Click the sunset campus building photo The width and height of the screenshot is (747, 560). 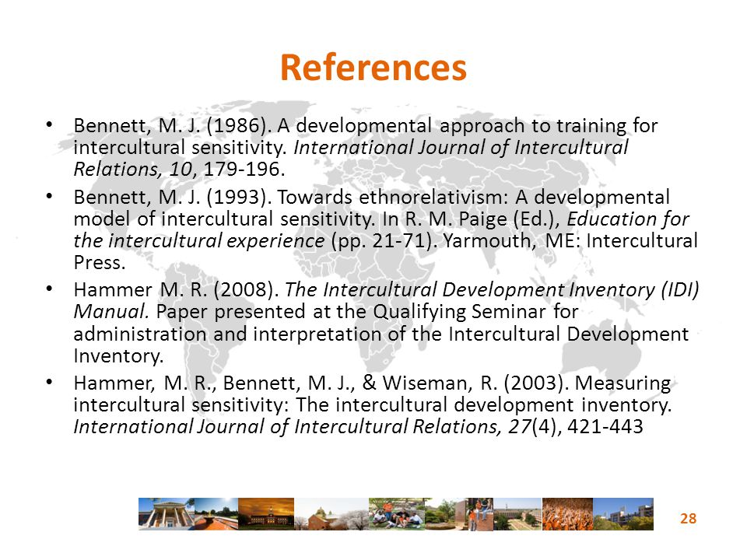click(x=266, y=514)
